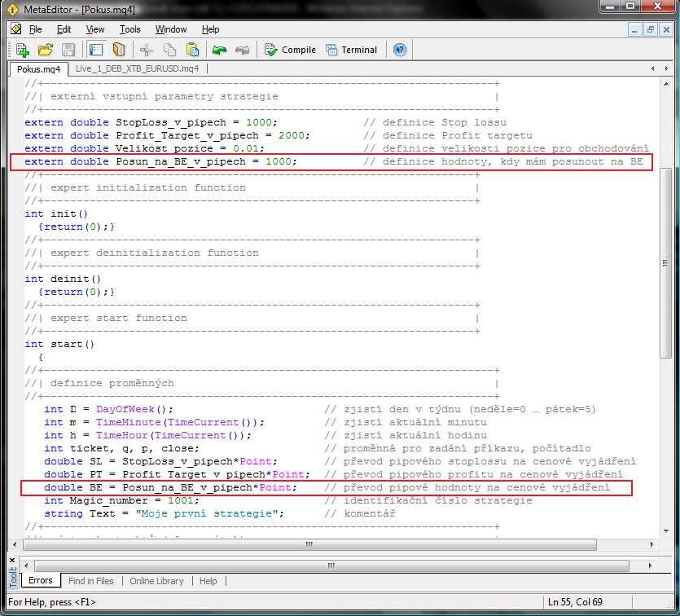Click the editor horizontal scrollbar thumb
This screenshot has height=616, width=680.
(309, 544)
